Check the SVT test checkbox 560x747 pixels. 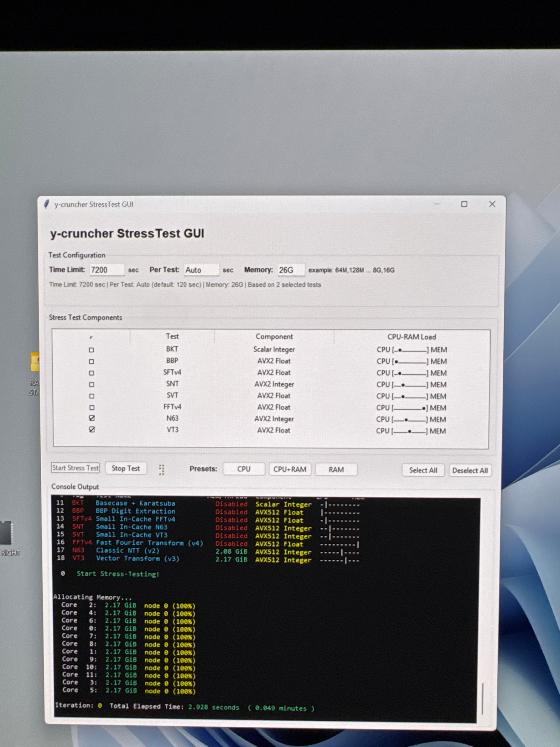(x=92, y=396)
